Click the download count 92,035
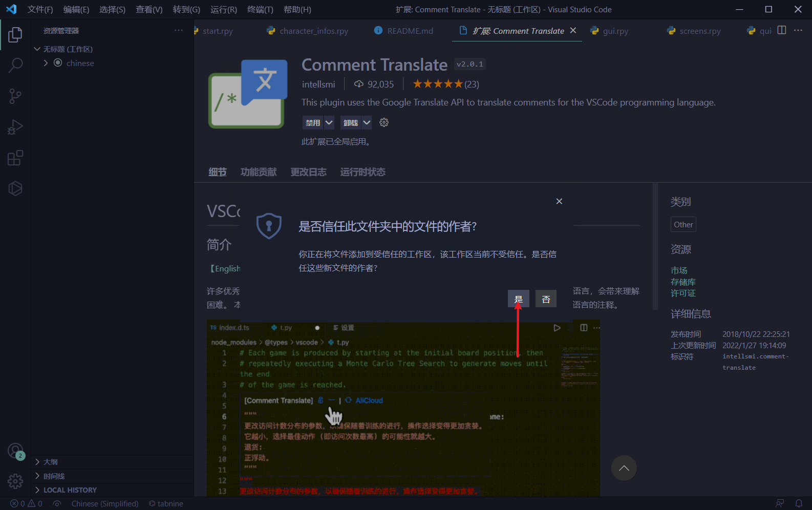 pos(374,84)
